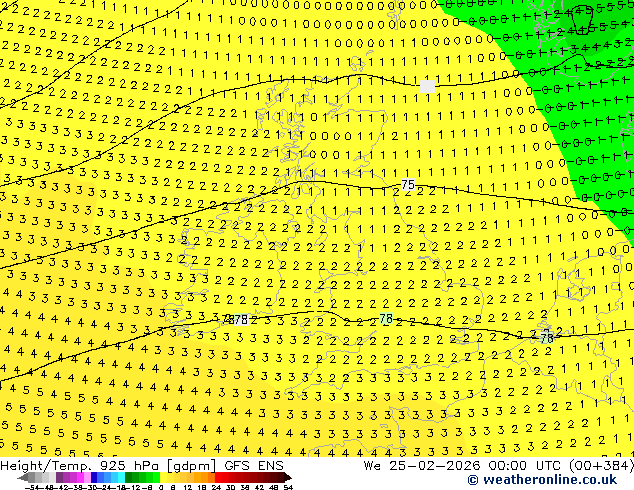Click the gray left arrow of the legend
Screen dimensions: 634x490
(23, 477)
